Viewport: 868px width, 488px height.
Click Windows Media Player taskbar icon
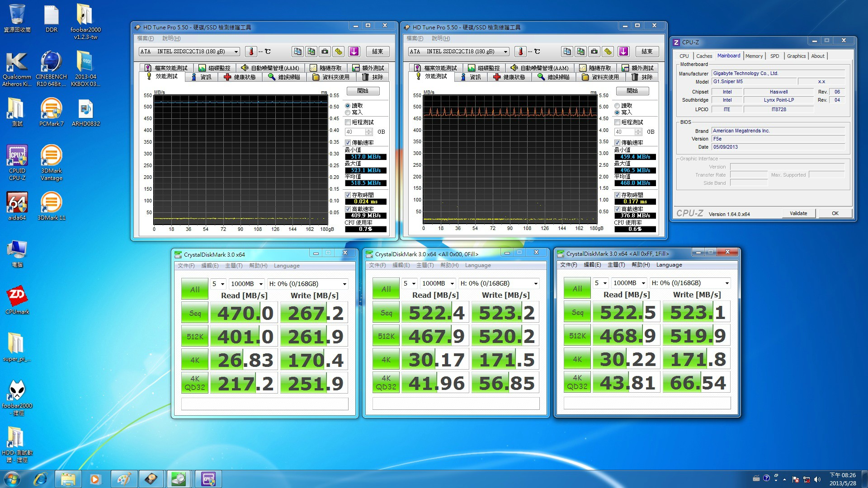click(x=95, y=479)
